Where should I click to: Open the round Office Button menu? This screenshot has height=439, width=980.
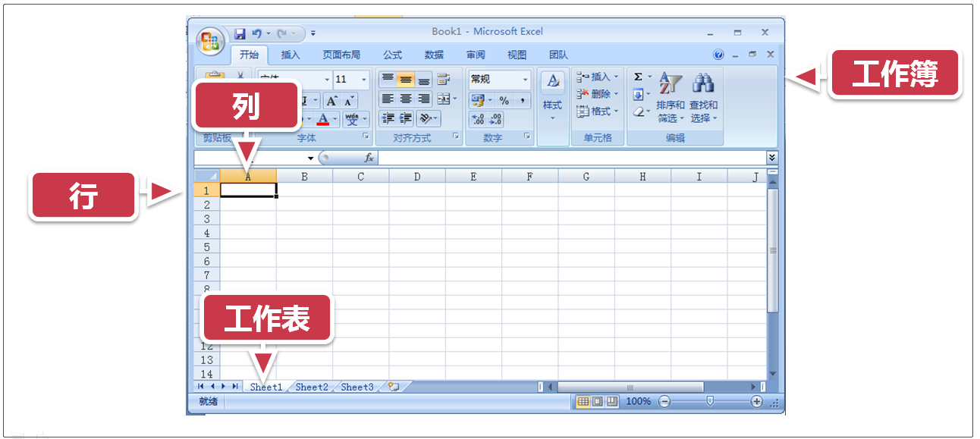[210, 41]
